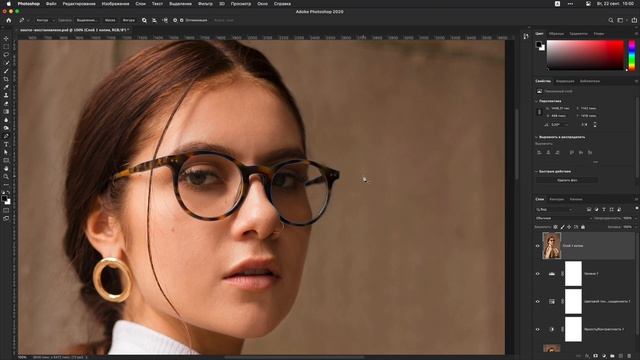Viewport: 640px width, 360px height.
Task: Click the foreground color swatch in the toolbar
Action: (4, 198)
